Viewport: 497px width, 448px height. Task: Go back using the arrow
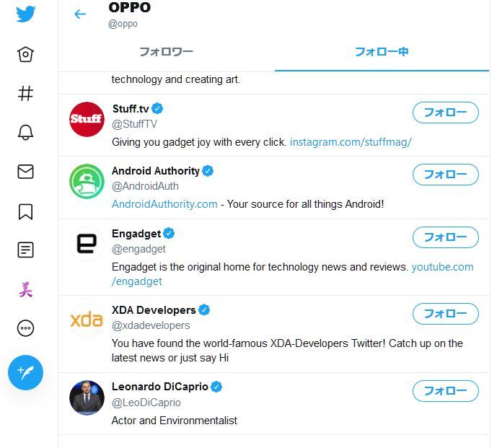(x=80, y=14)
